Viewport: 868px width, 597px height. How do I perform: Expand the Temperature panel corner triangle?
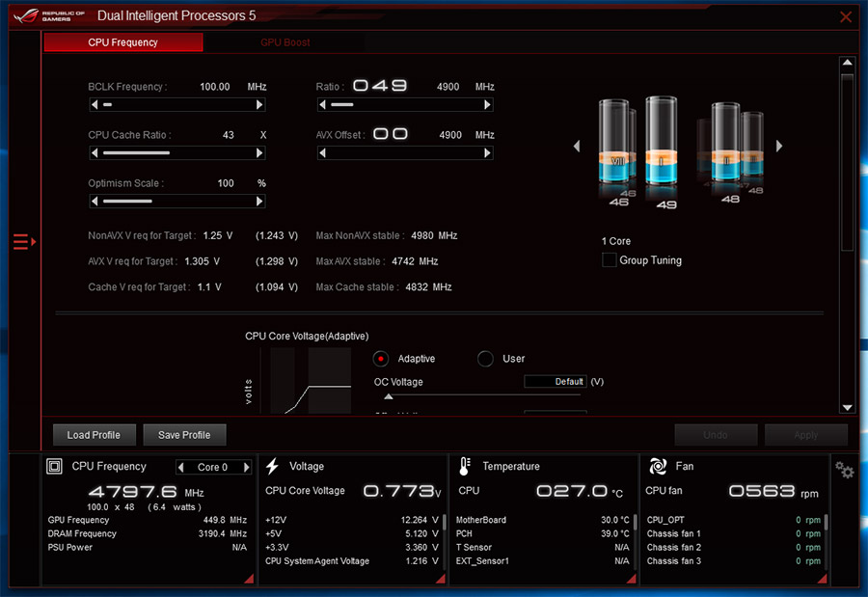coord(631,578)
